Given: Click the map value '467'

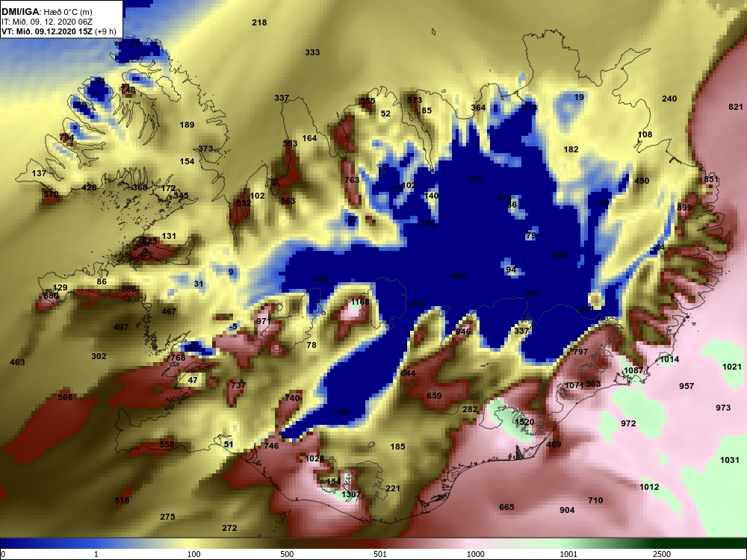Looking at the screenshot, I should 169,311.
